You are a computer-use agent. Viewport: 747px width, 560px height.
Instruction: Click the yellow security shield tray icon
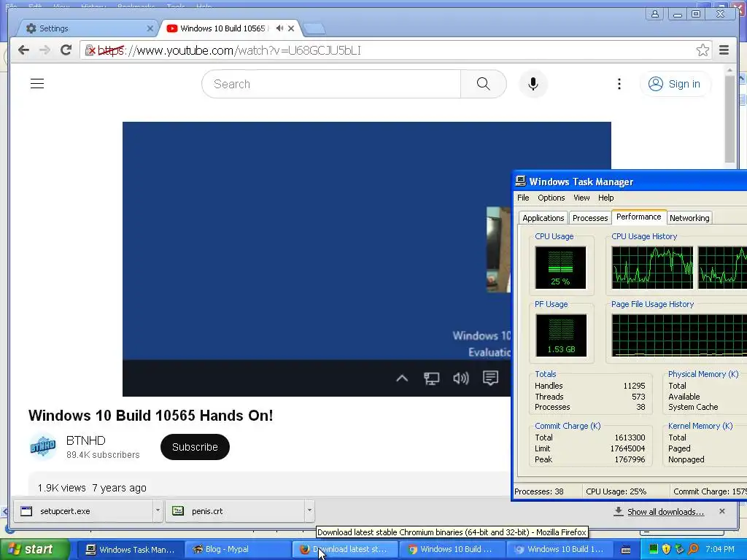point(666,549)
